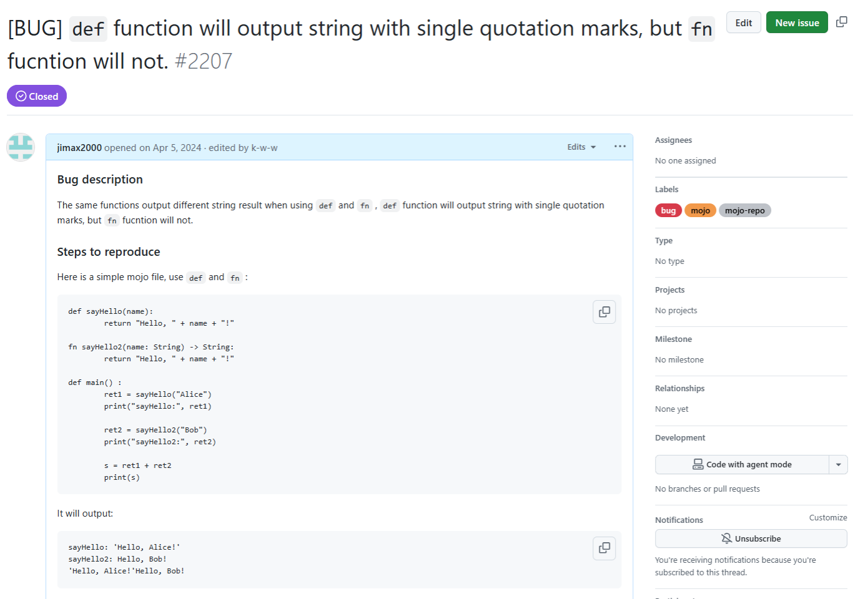868x599 pixels.
Task: Click the Code with agent mode button
Action: point(748,464)
